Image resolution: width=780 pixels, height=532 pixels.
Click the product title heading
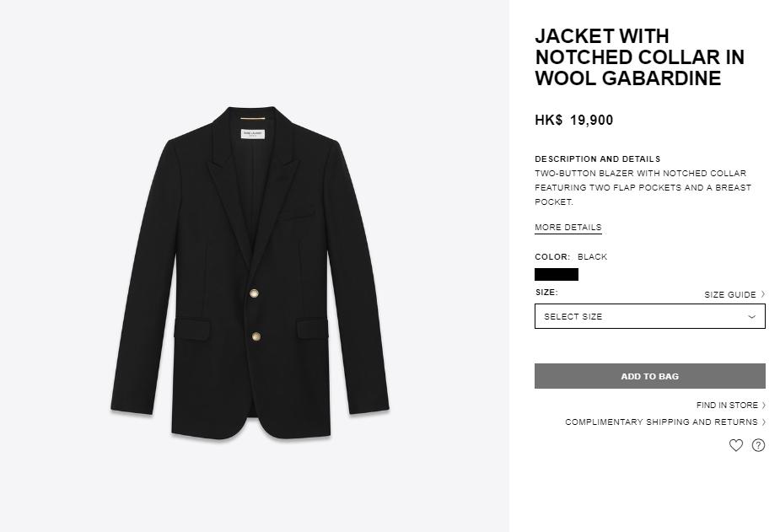[x=639, y=57]
